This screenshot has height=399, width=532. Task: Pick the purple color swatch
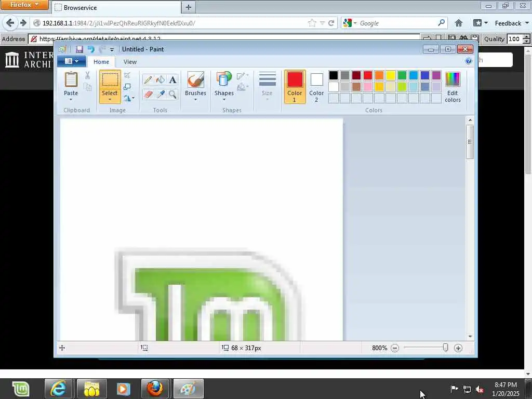[x=436, y=75]
